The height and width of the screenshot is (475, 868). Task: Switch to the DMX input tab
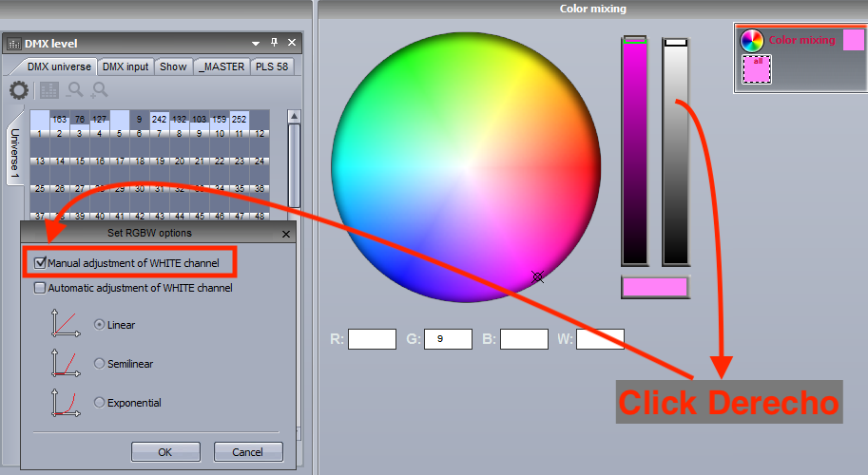click(x=125, y=66)
